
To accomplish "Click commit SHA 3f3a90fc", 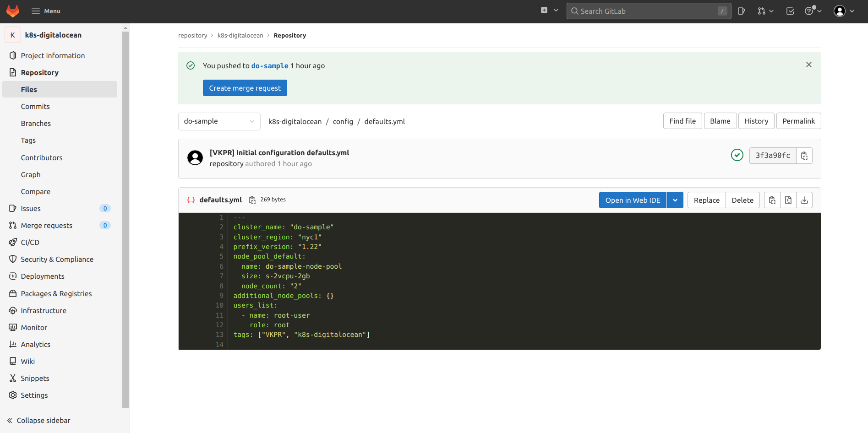I will coord(773,156).
